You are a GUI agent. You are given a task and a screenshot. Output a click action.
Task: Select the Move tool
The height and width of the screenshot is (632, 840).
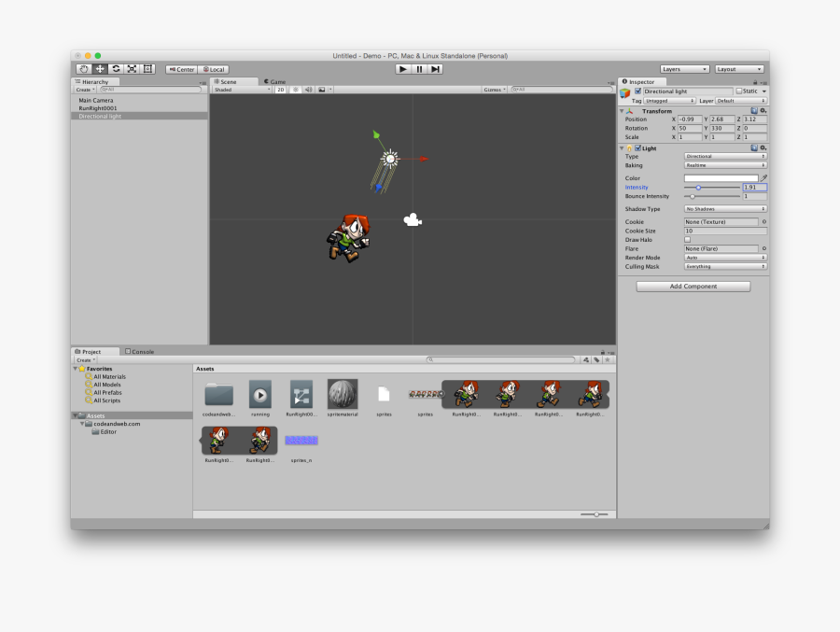coord(100,68)
